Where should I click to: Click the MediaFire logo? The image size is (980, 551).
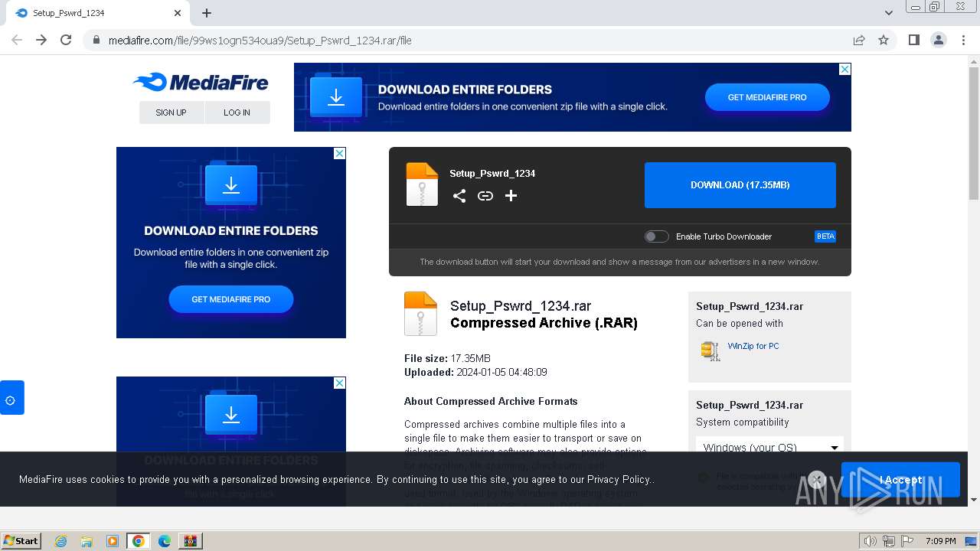201,82
